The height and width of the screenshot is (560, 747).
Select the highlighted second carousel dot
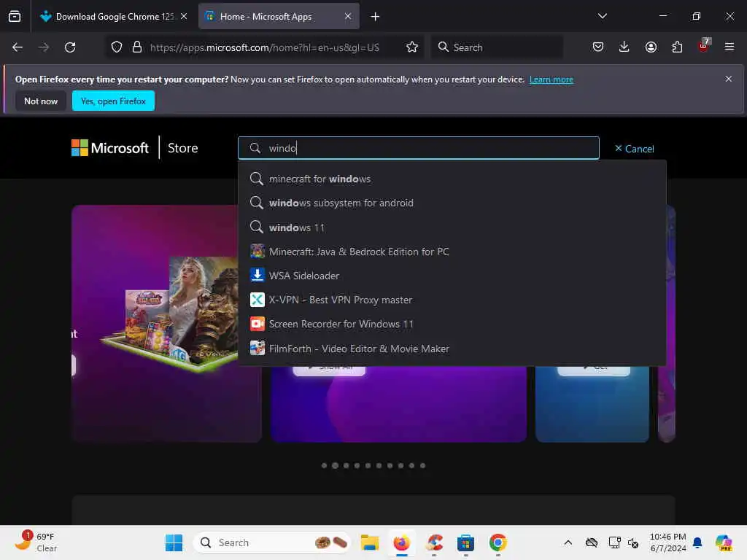click(x=336, y=465)
